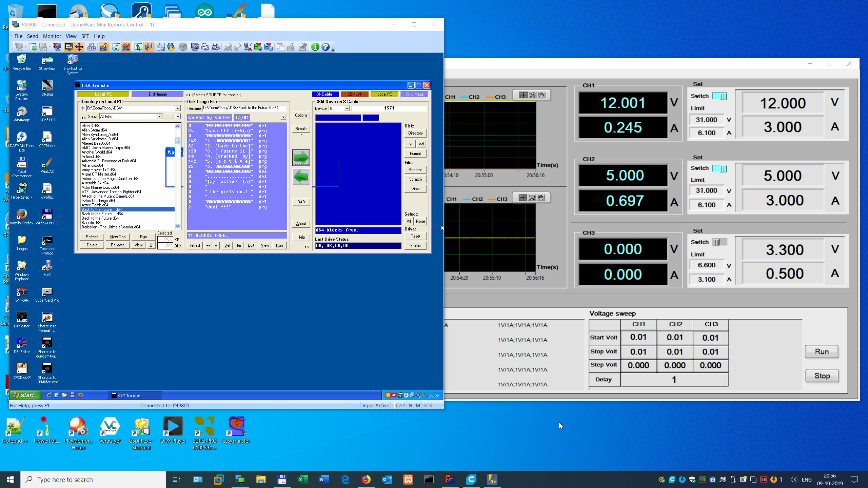
Task: Click the DameWare connect toolbar icon
Action: 19,47
